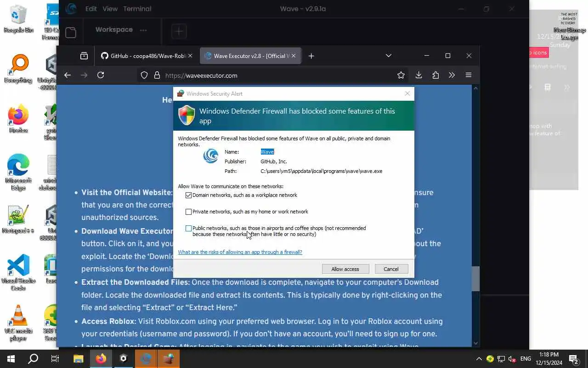Viewport: 588px width, 368px height.
Task: Open the list all tabs dropdown
Action: [x=388, y=56]
